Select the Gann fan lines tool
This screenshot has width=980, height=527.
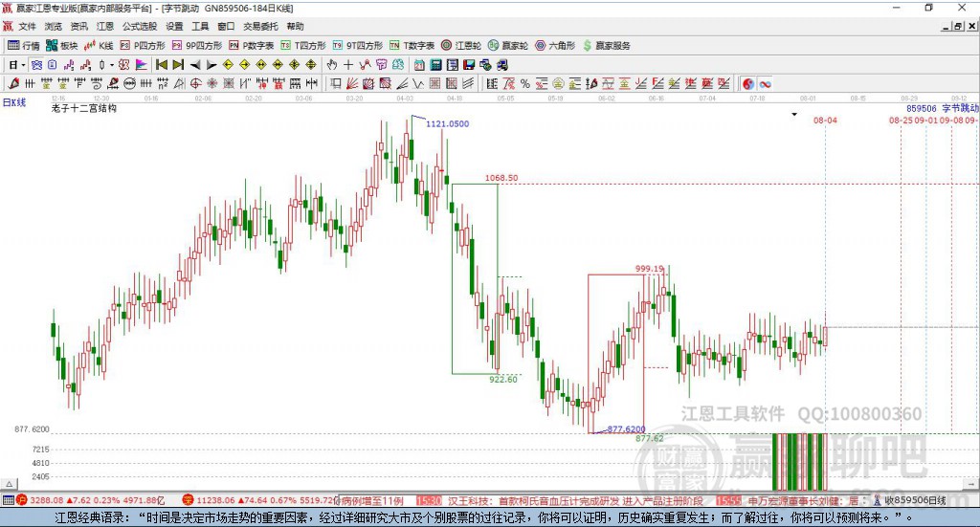pyautogui.click(x=351, y=83)
